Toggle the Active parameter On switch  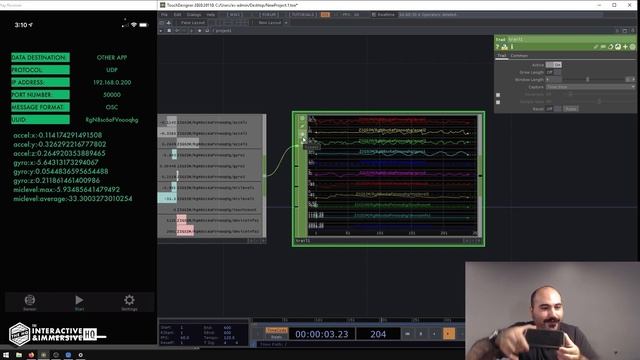pos(553,65)
